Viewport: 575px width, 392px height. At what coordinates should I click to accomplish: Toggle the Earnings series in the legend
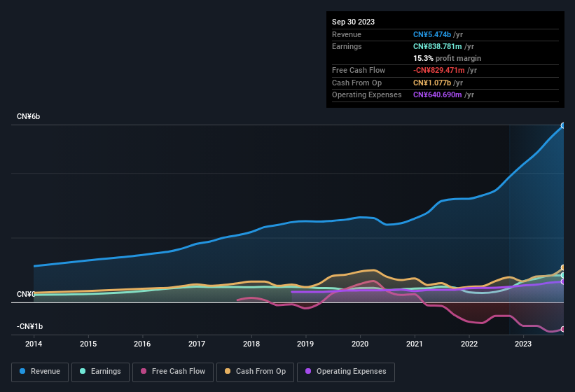(99, 372)
